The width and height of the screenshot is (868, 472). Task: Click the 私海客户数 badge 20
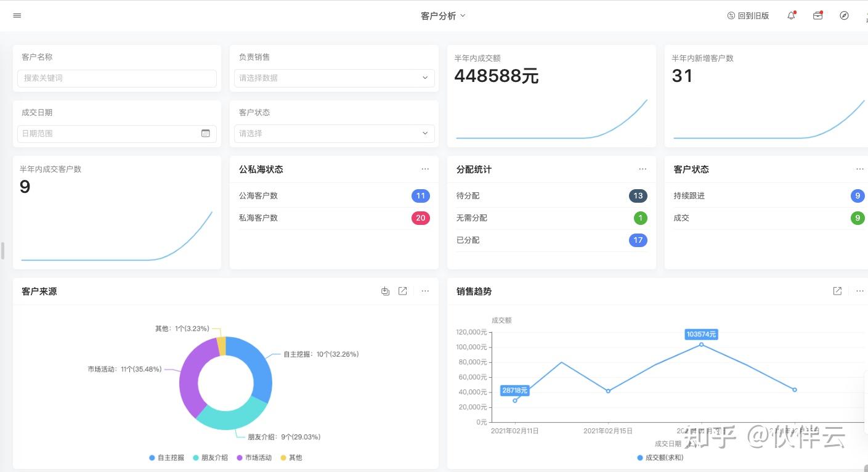[421, 218]
